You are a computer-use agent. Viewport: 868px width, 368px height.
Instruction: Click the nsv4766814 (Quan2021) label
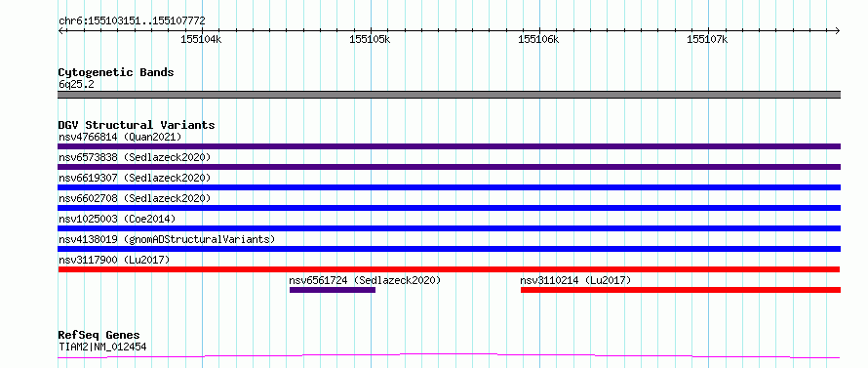pos(120,137)
